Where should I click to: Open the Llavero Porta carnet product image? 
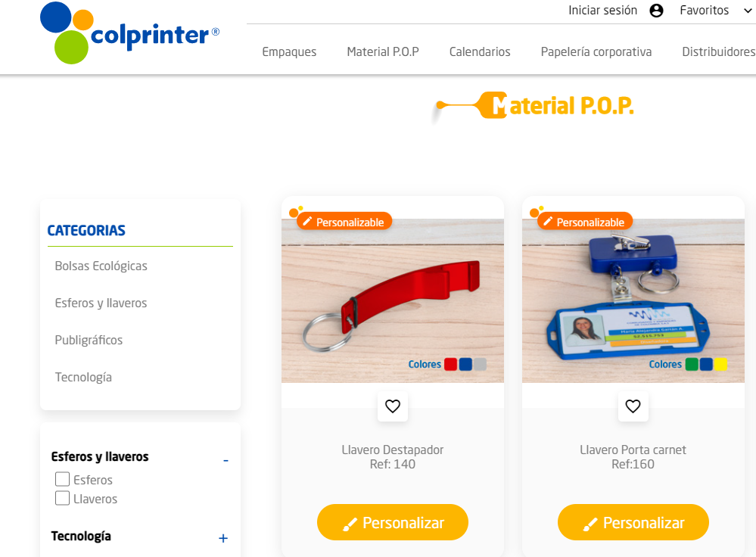[633, 300]
